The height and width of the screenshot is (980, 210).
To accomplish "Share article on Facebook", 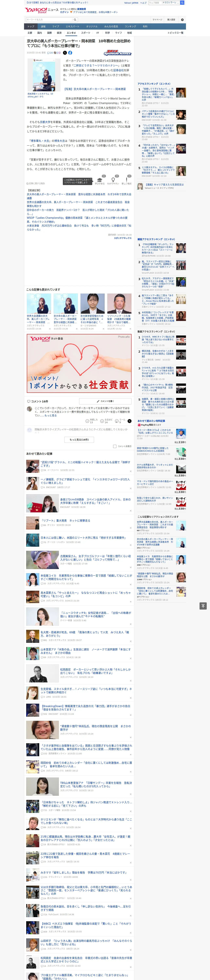I will point(70,53).
